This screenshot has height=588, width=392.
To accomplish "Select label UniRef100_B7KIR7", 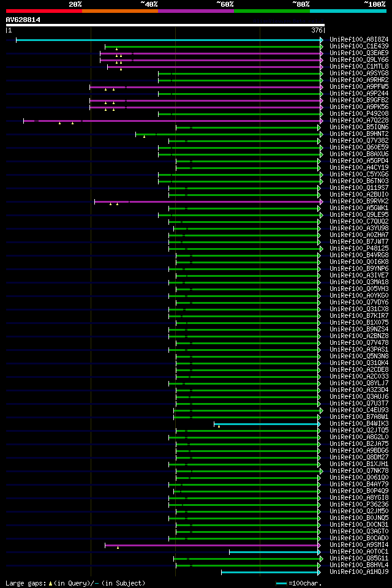I will [x=359, y=316].
